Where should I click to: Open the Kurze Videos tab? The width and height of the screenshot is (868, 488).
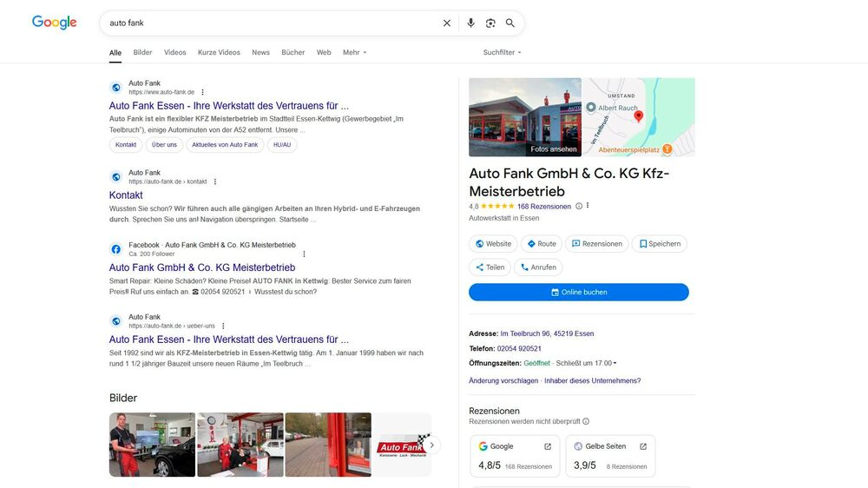[x=219, y=53]
